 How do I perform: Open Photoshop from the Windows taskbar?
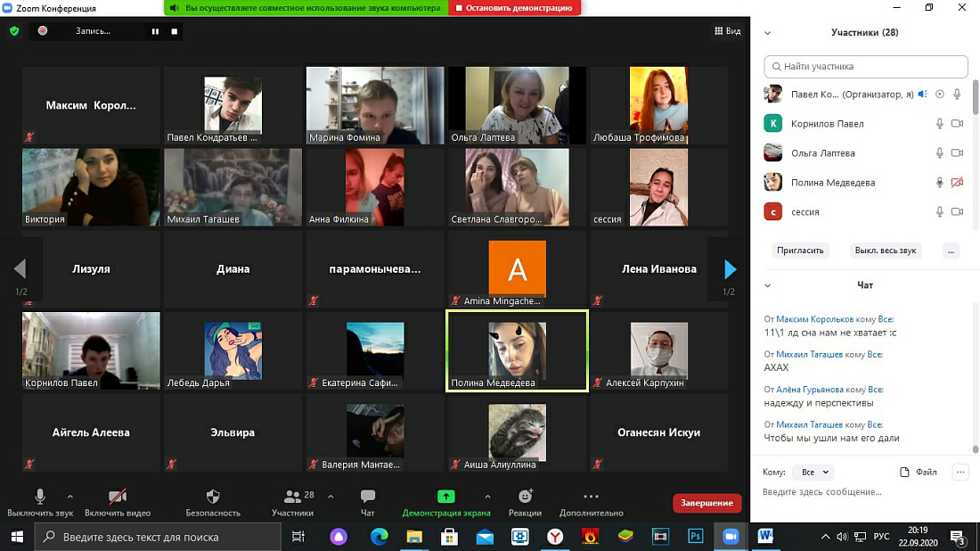pyautogui.click(x=696, y=537)
